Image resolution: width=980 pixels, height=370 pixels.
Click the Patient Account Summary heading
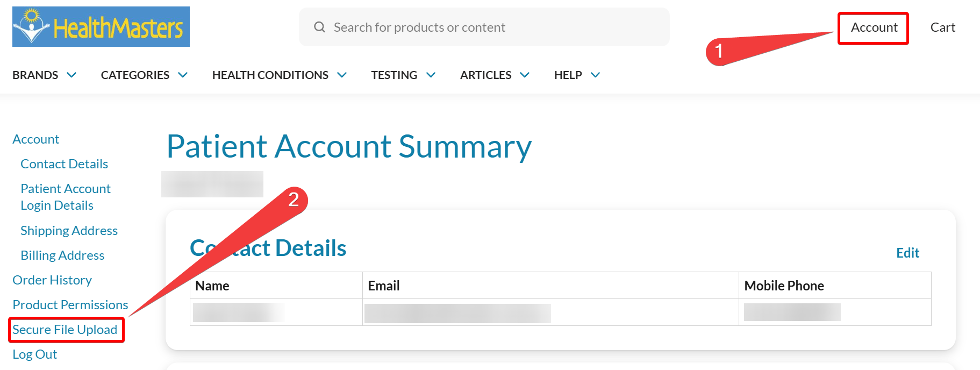pyautogui.click(x=349, y=146)
